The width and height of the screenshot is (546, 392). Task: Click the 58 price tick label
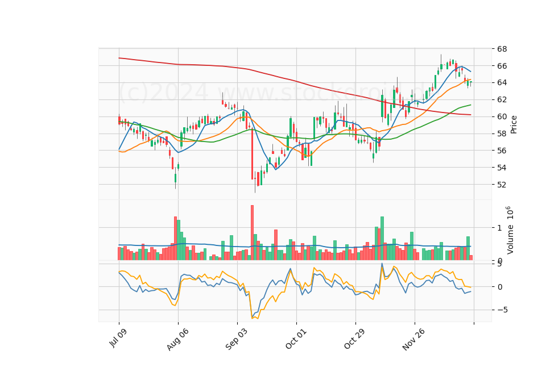tap(502, 134)
